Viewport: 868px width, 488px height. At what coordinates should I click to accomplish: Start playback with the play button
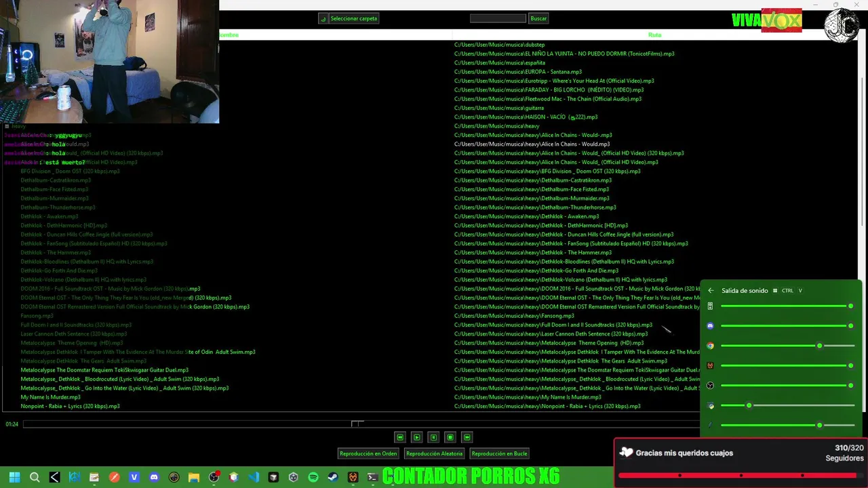[x=417, y=437]
